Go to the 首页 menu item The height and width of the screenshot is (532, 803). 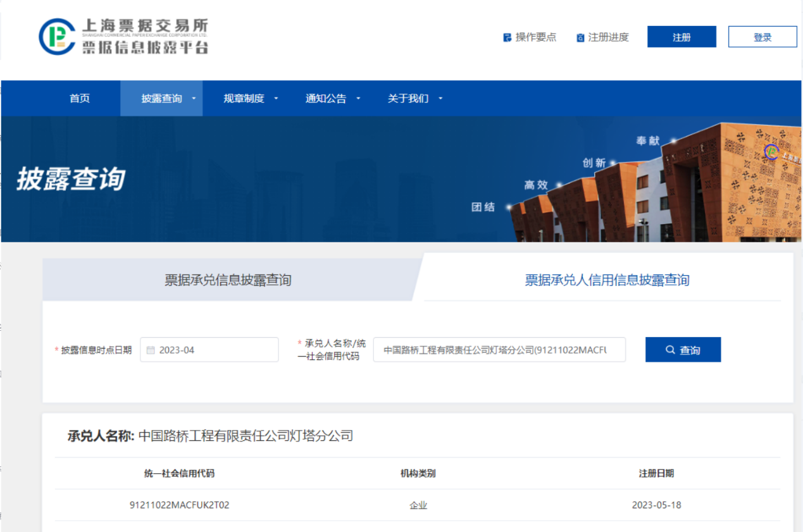point(80,99)
